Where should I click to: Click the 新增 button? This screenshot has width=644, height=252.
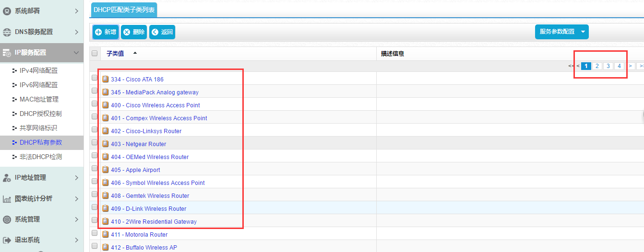[x=106, y=32]
